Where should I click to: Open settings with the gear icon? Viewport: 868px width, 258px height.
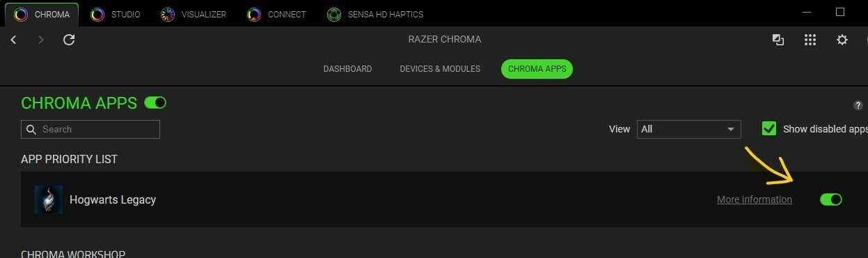tap(842, 40)
